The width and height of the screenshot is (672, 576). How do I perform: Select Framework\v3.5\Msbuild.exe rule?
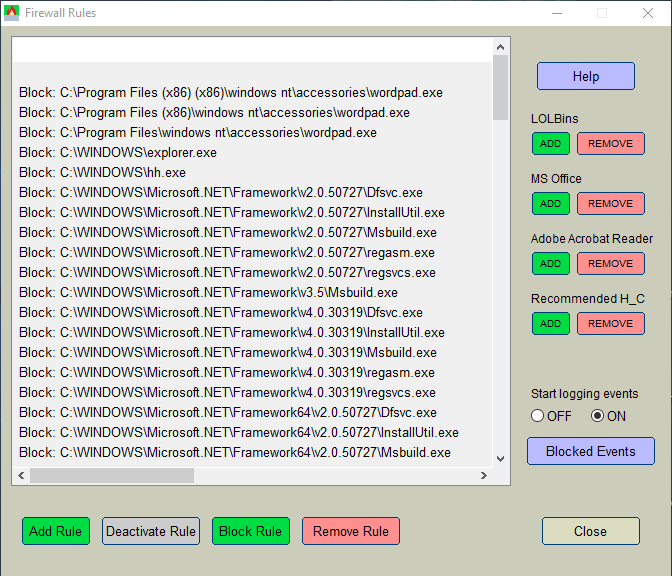(x=208, y=293)
